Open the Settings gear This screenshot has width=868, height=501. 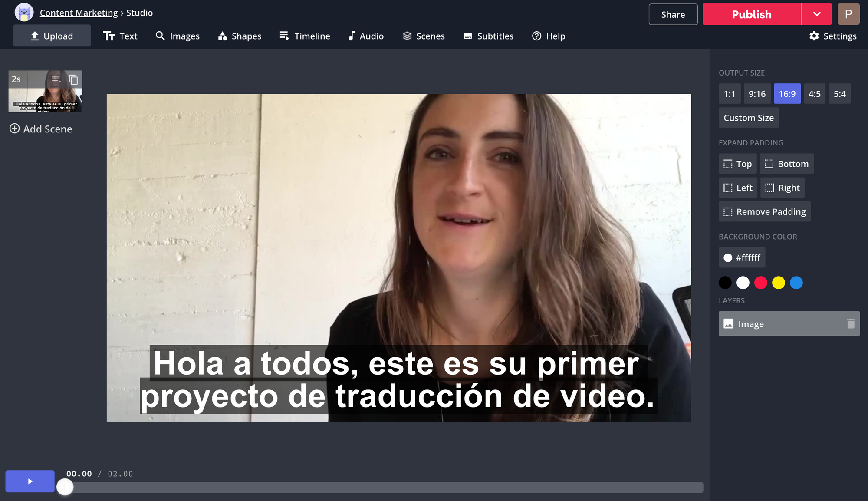tap(832, 36)
